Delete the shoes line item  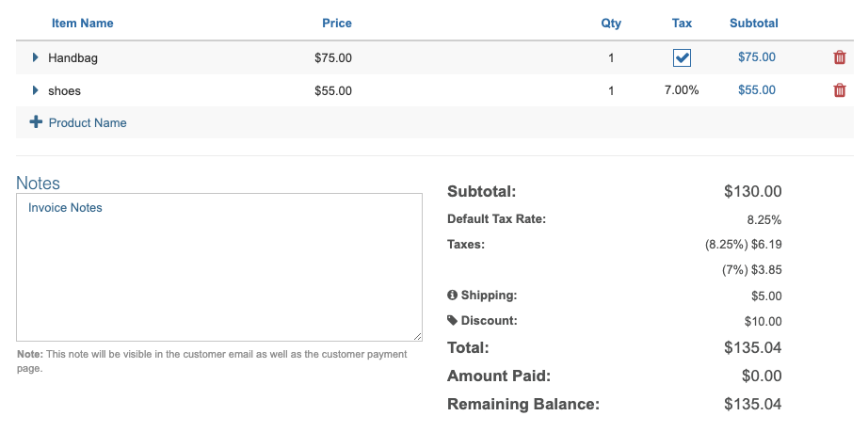coord(840,90)
